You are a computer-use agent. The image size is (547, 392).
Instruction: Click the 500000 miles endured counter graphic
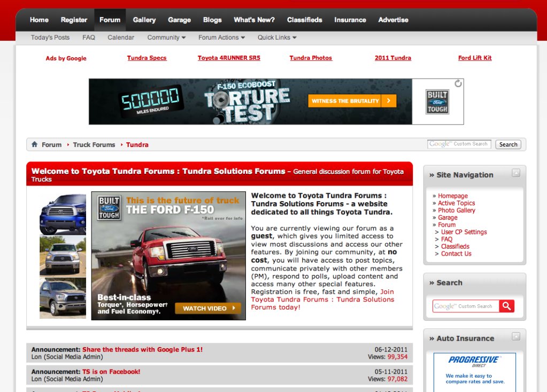click(151, 101)
